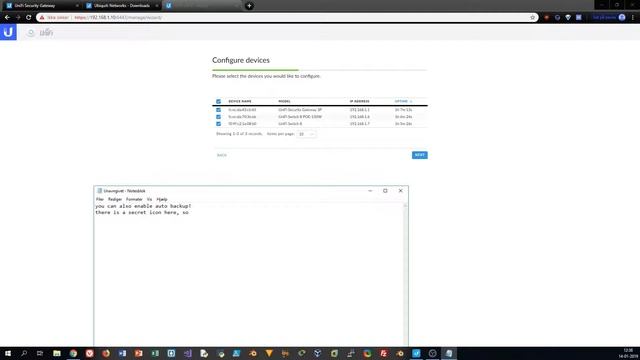
Task: Switch to the UniFi Security Gateway tab
Action: 41,6
